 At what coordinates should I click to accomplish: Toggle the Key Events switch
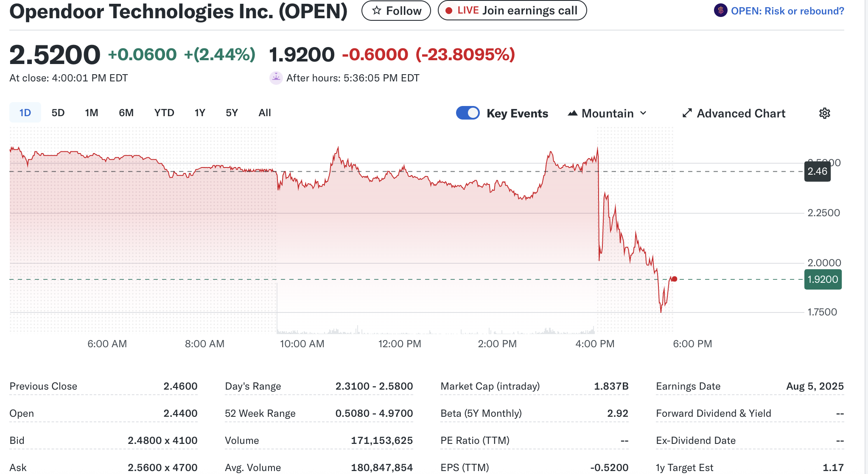tap(468, 113)
